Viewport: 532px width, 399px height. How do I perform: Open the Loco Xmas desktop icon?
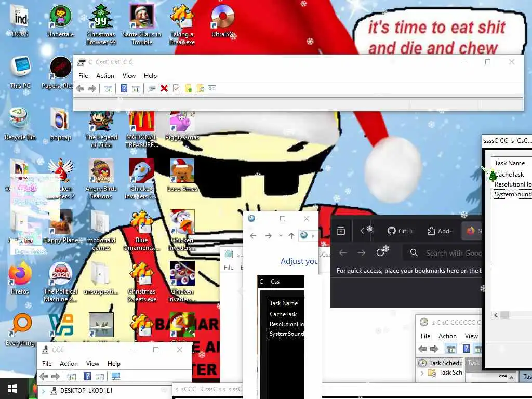pos(182,176)
